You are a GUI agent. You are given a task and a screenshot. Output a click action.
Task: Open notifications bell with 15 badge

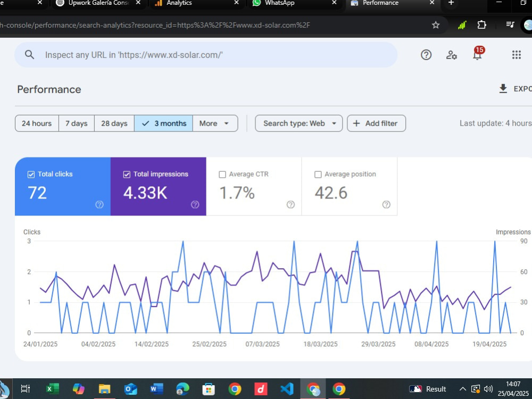click(x=478, y=53)
